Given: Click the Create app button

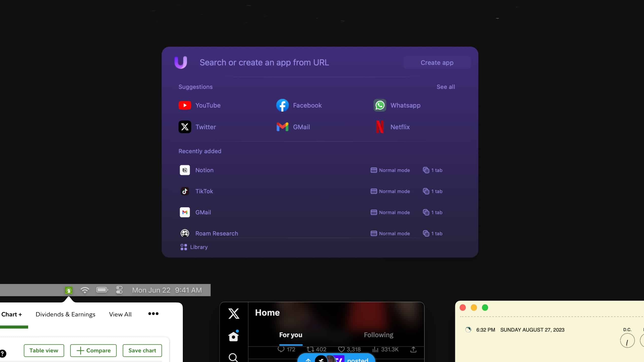Looking at the screenshot, I should coord(437,62).
